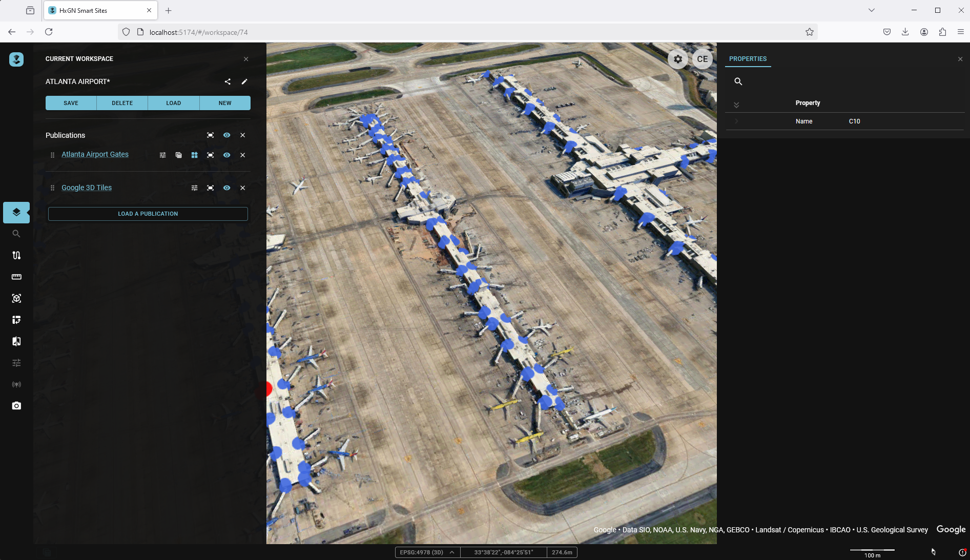This screenshot has height=560, width=970.
Task: Switch to the Properties tab
Action: click(748, 59)
